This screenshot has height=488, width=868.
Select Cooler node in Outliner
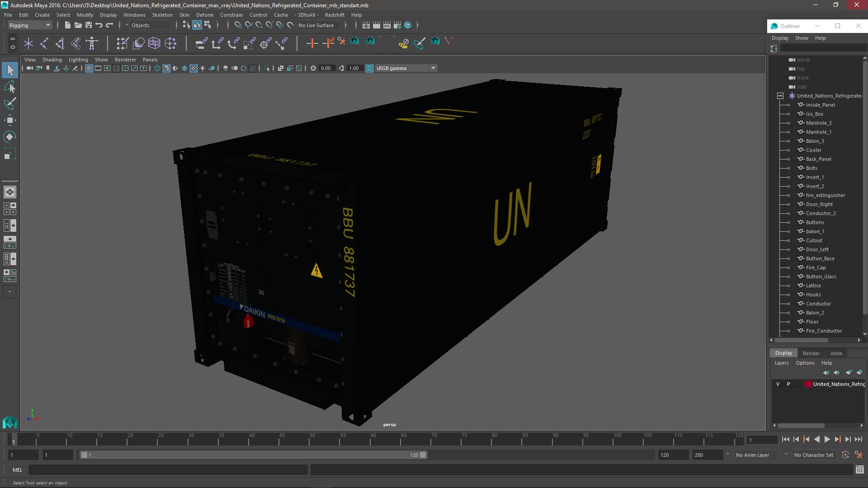click(813, 150)
